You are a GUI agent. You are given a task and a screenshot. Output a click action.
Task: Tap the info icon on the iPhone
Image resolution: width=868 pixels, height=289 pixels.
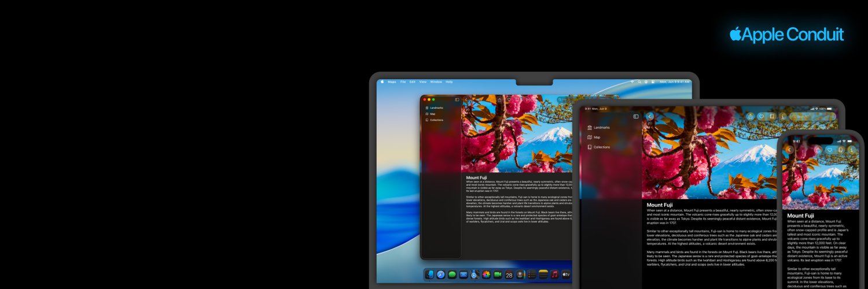[851, 150]
